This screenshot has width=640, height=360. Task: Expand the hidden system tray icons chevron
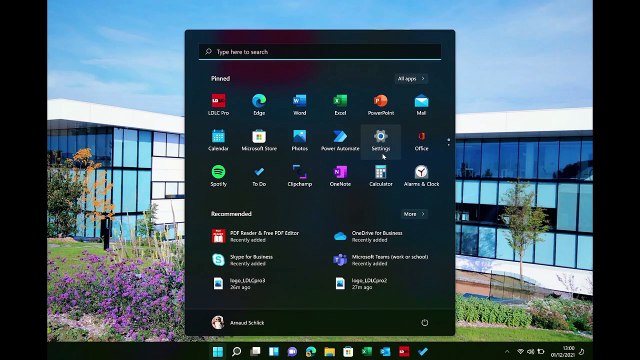[x=507, y=351]
